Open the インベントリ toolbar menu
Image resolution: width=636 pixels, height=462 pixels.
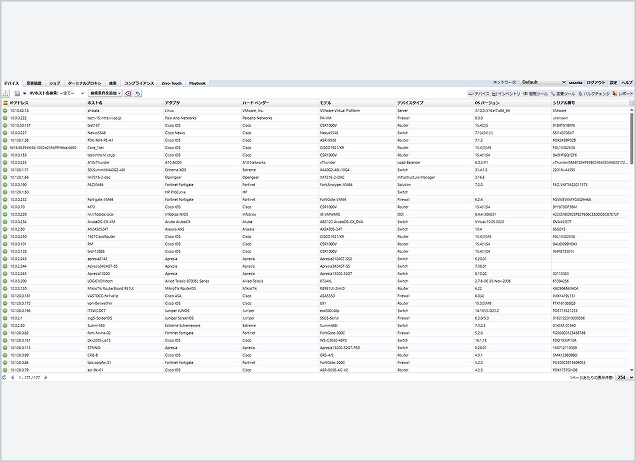point(506,94)
